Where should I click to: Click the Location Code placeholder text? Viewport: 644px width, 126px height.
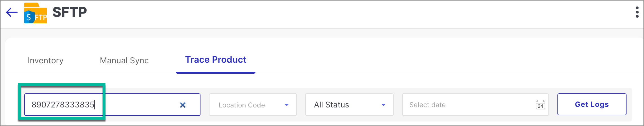(242, 105)
